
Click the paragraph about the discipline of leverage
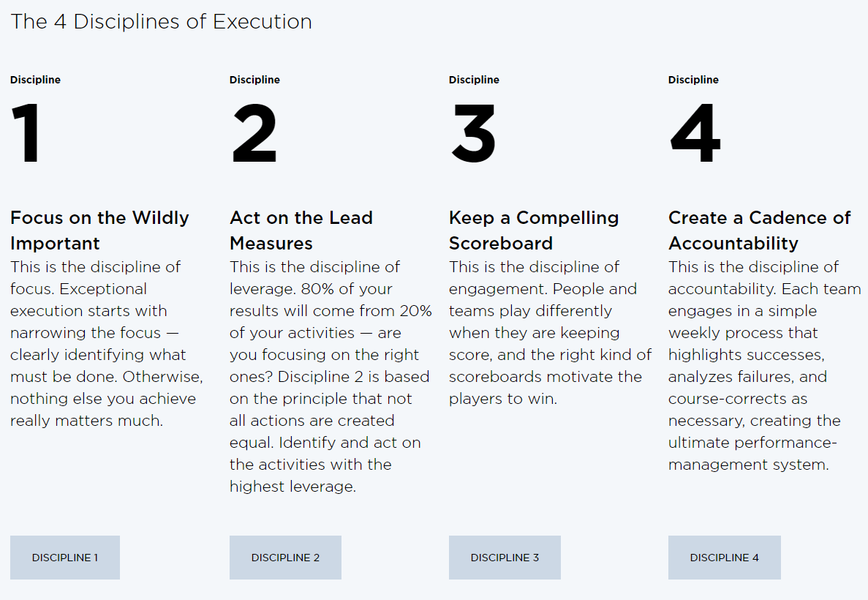click(x=331, y=376)
